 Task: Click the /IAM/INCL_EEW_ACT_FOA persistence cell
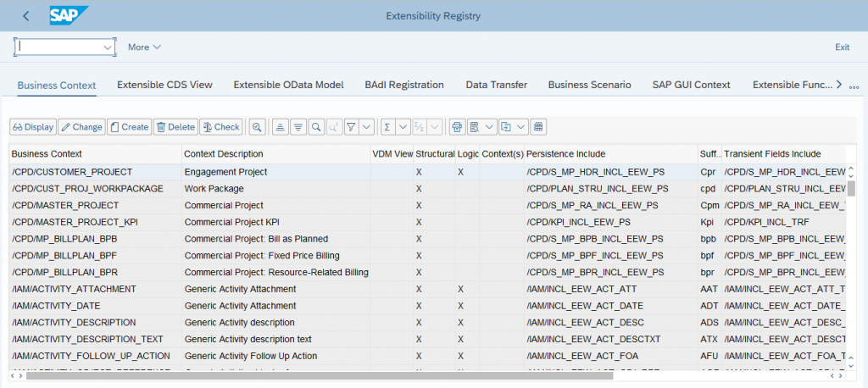[611, 355]
